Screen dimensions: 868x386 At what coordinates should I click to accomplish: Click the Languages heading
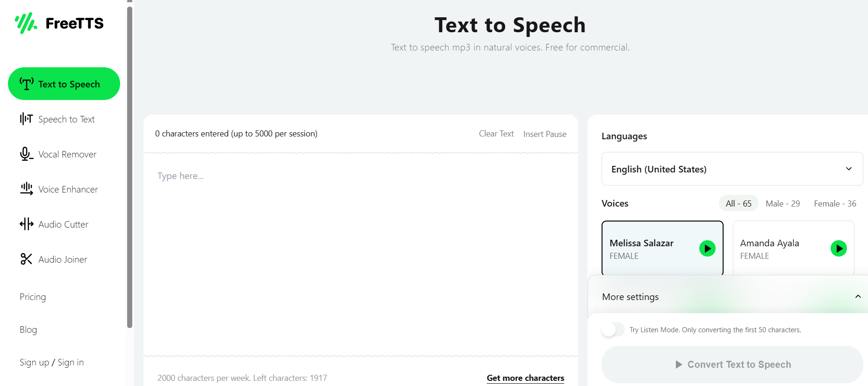tap(624, 136)
